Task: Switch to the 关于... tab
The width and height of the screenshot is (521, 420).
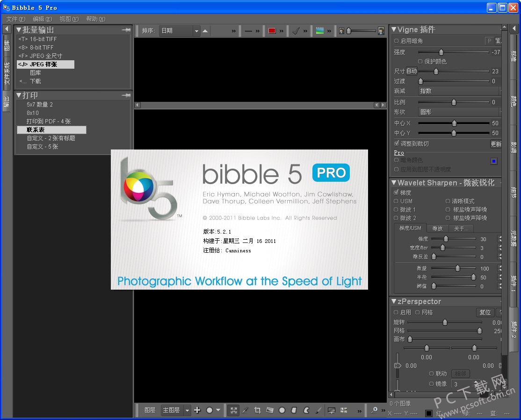Action: [461, 228]
